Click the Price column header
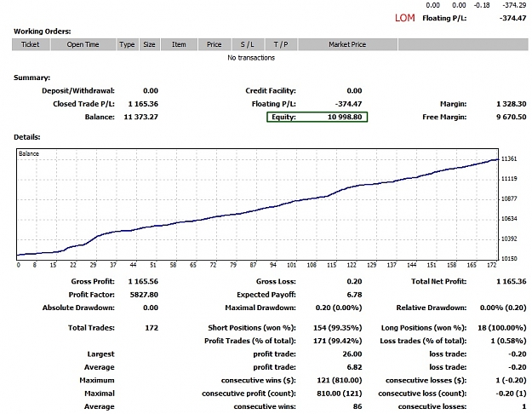The height and width of the screenshot is (414, 532). point(215,44)
